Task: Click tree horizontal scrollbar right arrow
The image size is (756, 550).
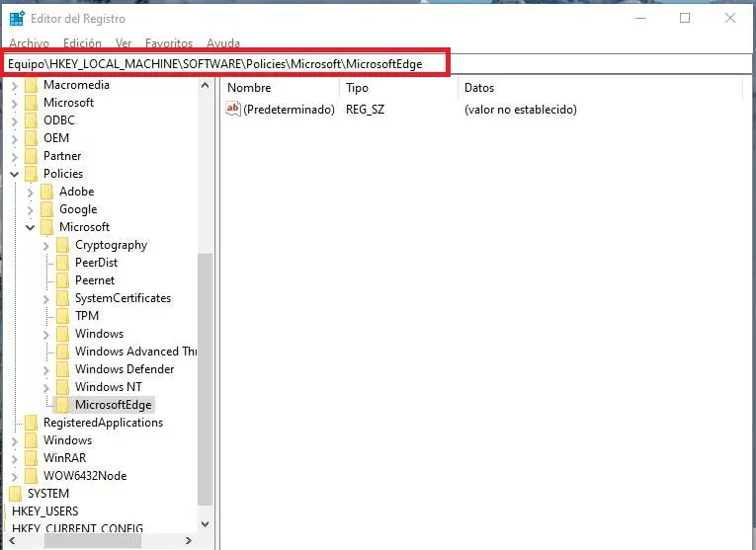Action: (189, 541)
